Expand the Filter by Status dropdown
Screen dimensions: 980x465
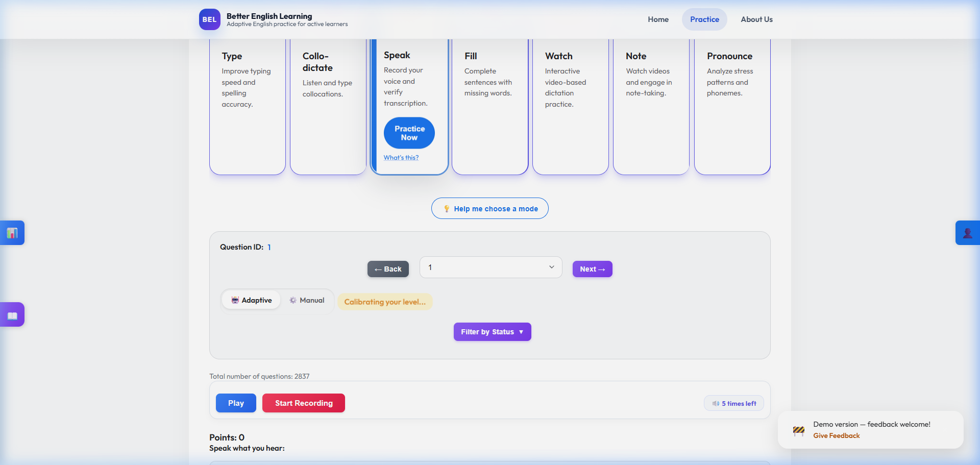point(493,332)
